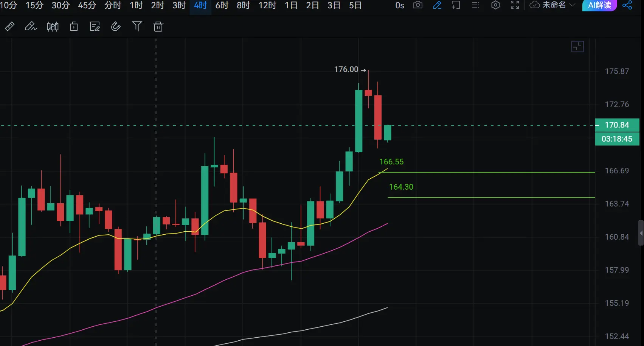
Task: Click the 163.74 price axis label
Action: tap(617, 204)
